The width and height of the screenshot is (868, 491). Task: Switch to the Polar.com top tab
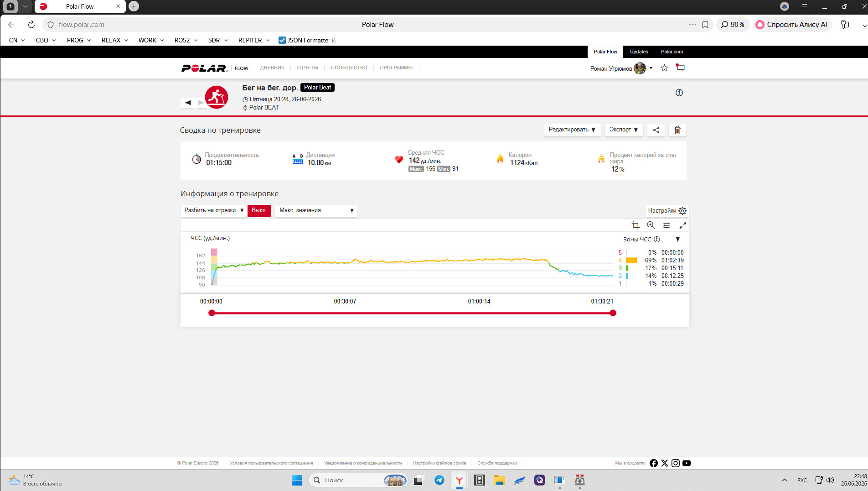point(672,52)
